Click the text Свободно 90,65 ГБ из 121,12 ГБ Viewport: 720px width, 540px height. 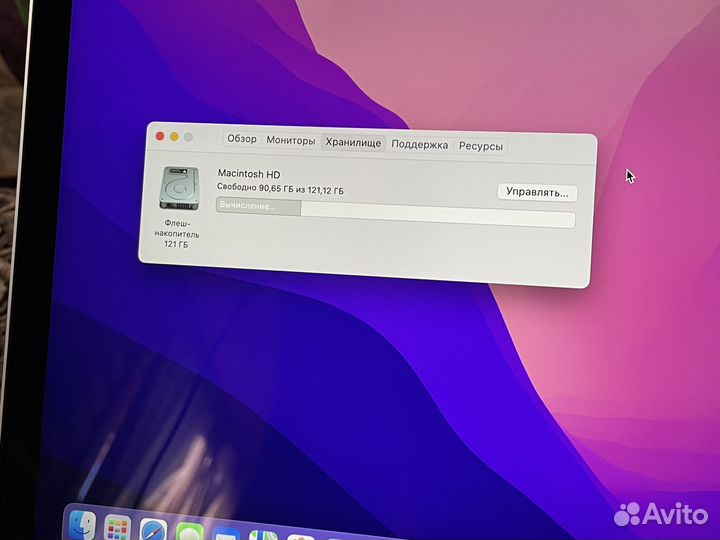[280, 188]
